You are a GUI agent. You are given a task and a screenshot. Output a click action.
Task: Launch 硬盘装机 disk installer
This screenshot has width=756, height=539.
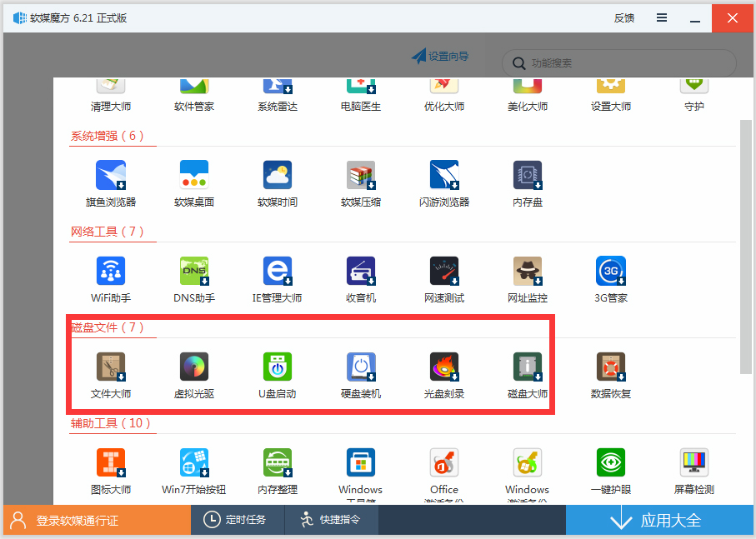click(361, 376)
